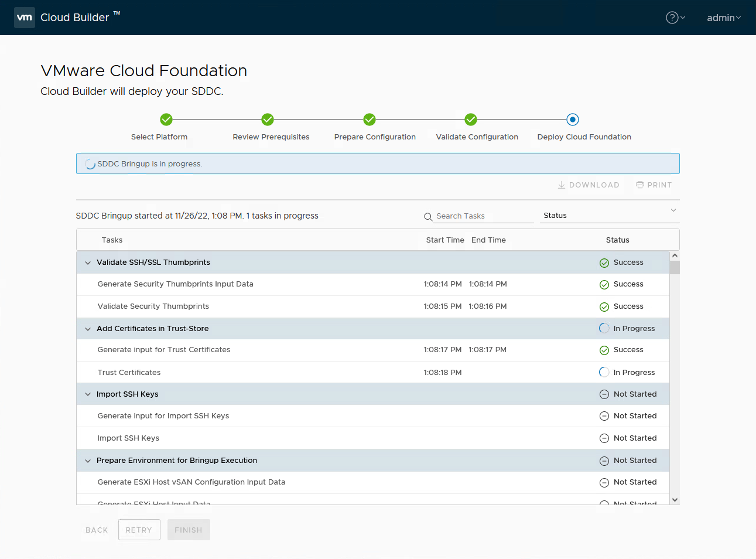Open the Status filter dropdown
Screen dimensions: 756x559
coord(673,211)
